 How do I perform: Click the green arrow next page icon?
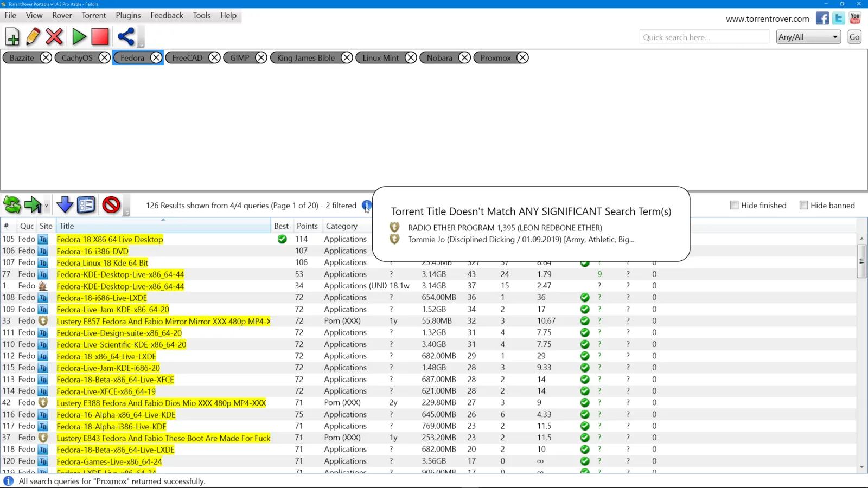pyautogui.click(x=33, y=205)
